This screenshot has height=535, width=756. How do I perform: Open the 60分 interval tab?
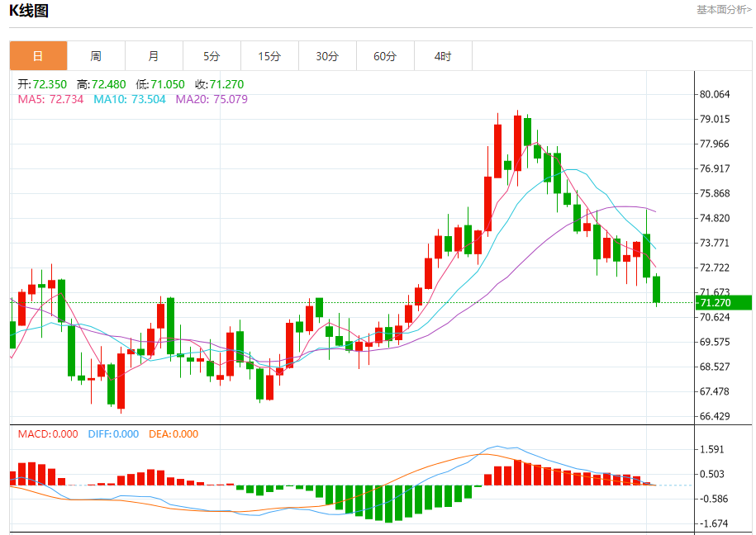pos(385,56)
